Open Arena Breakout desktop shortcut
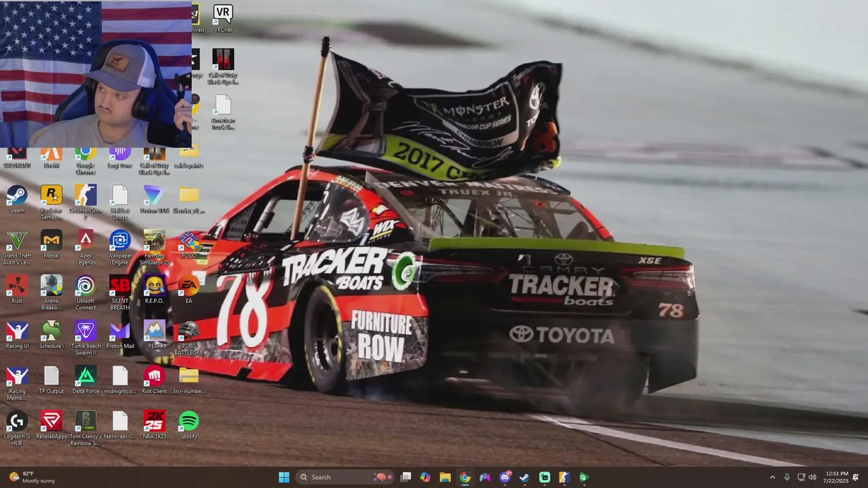Viewport: 868px width, 488px height. [52, 293]
